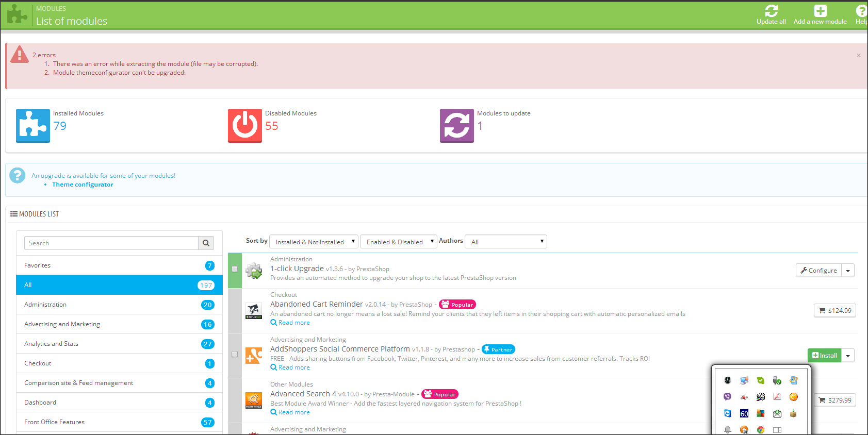Click Read more under AddShoppers
The height and width of the screenshot is (435, 868).
(x=290, y=367)
